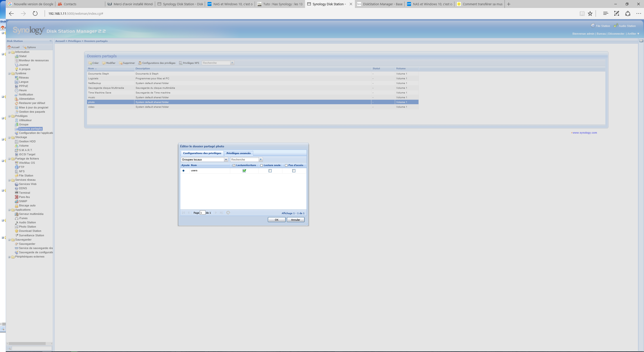Screen dimensions: 644x352
Task: Check Pas d'accès for the users group
Action: point(294,171)
